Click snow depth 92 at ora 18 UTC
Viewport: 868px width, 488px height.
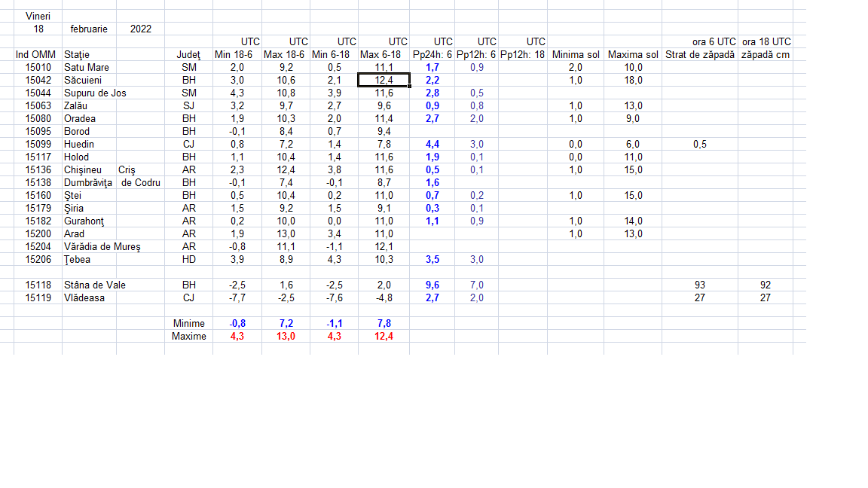point(765,285)
